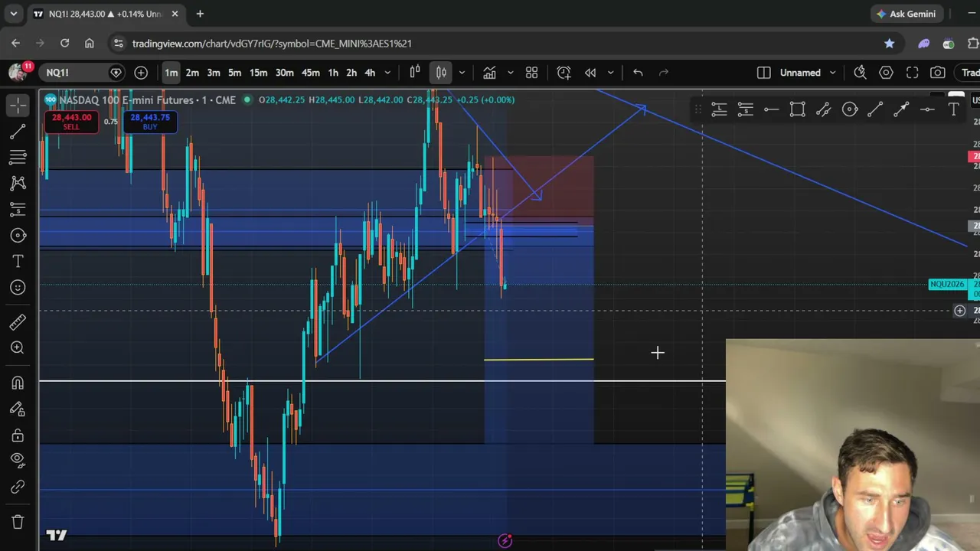980x551 pixels.
Task: Switch to the 15m timeframe
Action: [x=259, y=73]
